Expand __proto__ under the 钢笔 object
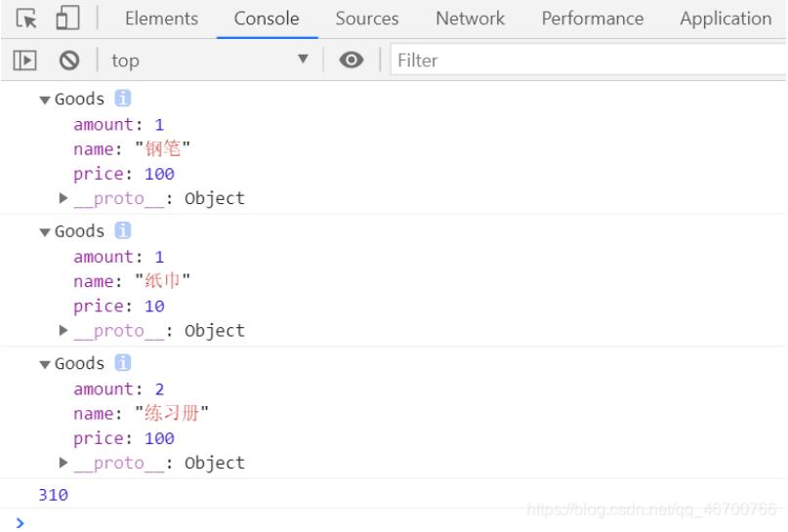 (64, 198)
